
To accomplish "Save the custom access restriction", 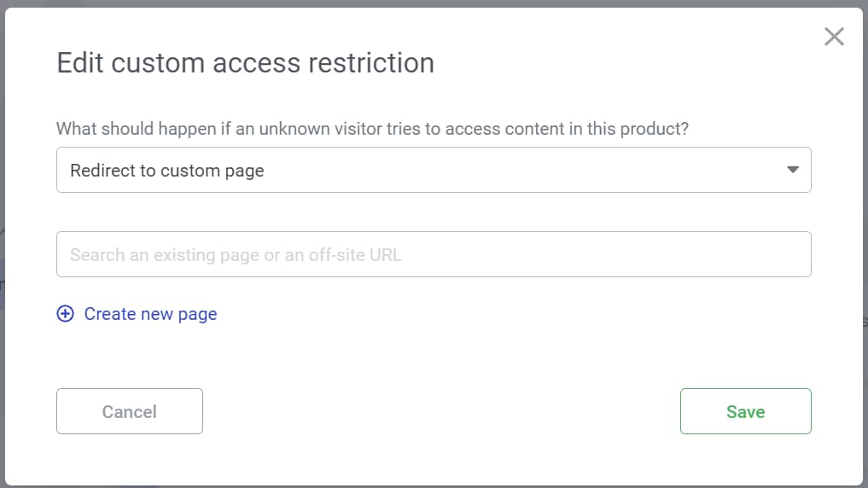I will pos(745,411).
